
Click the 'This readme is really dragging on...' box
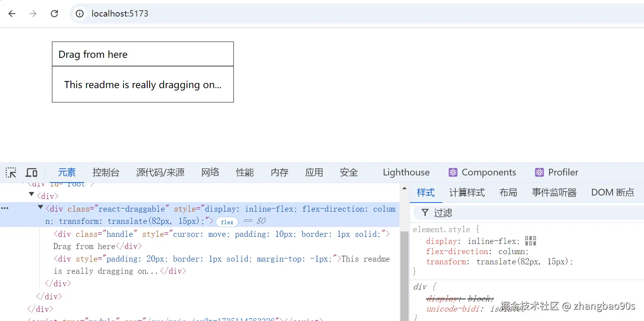tap(143, 84)
